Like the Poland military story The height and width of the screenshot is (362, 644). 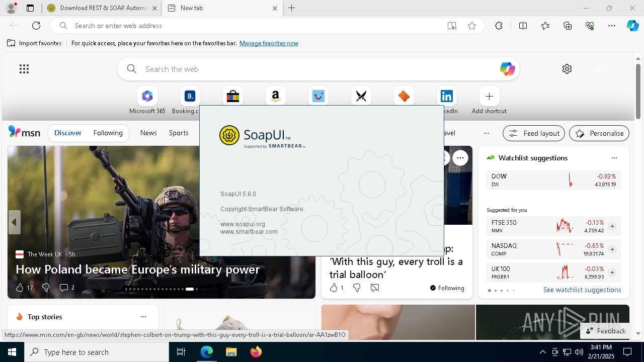[x=20, y=288]
